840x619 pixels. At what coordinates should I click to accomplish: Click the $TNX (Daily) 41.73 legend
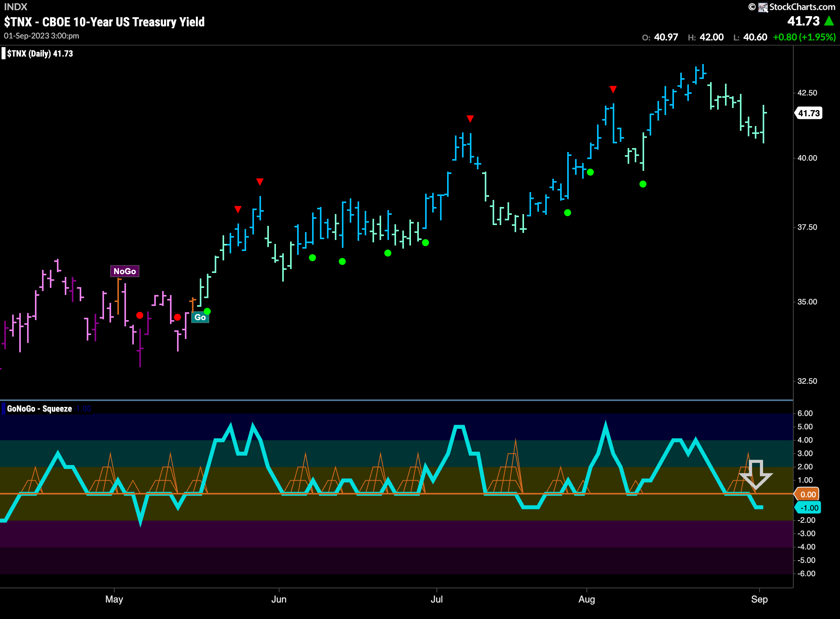[x=40, y=53]
